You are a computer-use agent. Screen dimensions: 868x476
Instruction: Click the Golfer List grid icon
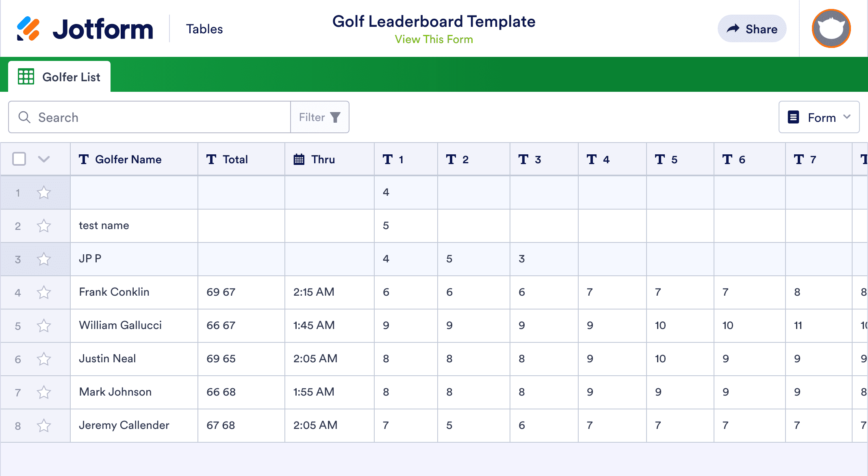26,77
